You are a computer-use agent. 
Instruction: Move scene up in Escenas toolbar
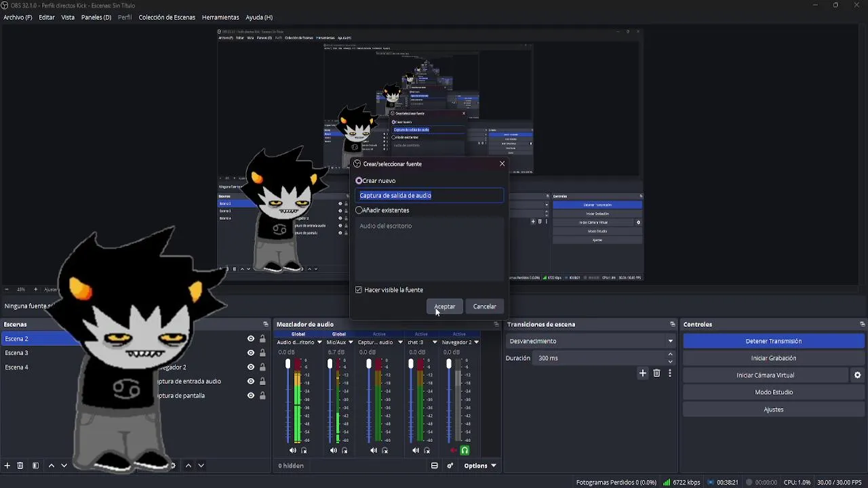[x=51, y=466]
